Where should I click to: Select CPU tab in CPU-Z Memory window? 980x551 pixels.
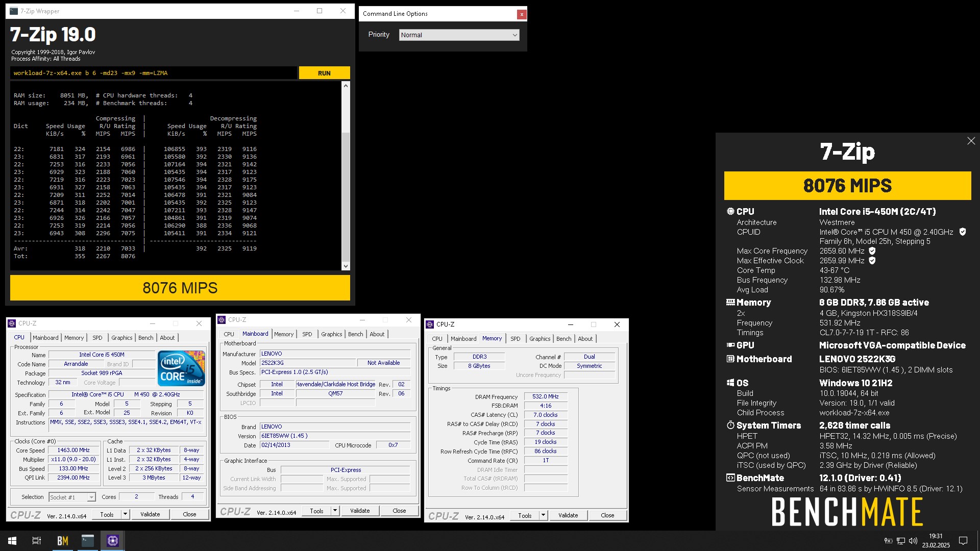pyautogui.click(x=437, y=339)
